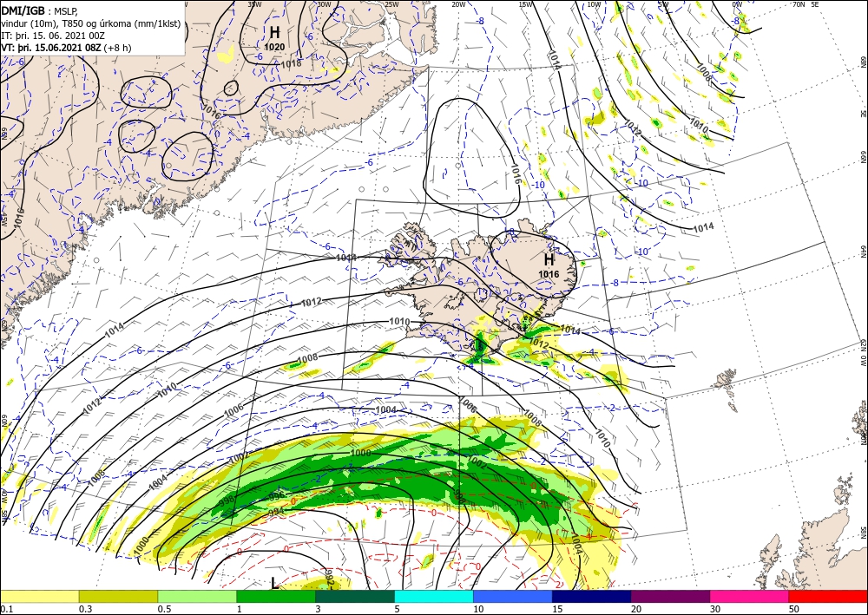Image resolution: width=868 pixels, height=615 pixels.
Task: Click the 35W longitude label on the top edge
Action: pyautogui.click(x=254, y=4)
